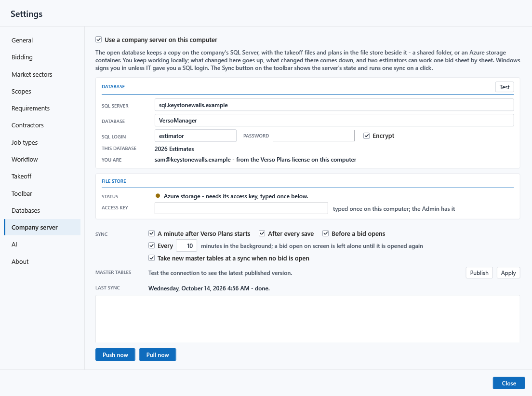532x396 pixels.
Task: Open the AI settings page
Action: click(x=14, y=245)
